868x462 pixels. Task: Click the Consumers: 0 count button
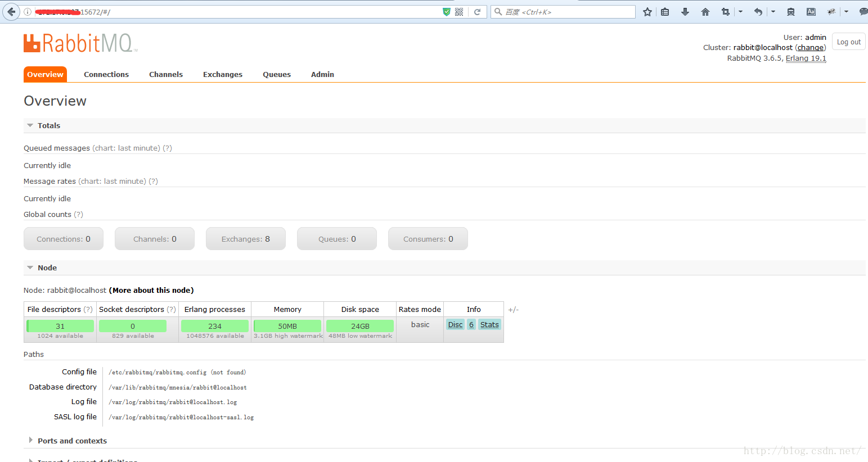[x=428, y=239]
